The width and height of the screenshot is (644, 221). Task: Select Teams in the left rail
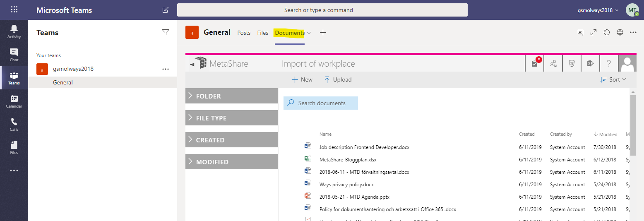click(14, 78)
